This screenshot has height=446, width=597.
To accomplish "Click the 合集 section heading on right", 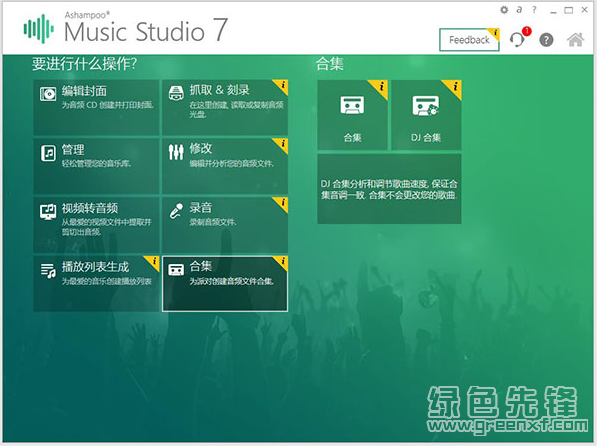I will click(x=330, y=64).
